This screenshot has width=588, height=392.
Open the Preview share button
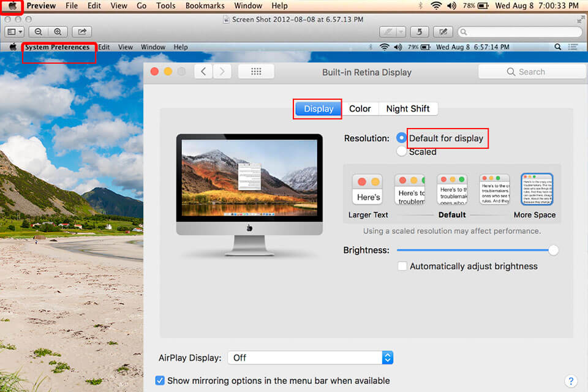(x=81, y=32)
